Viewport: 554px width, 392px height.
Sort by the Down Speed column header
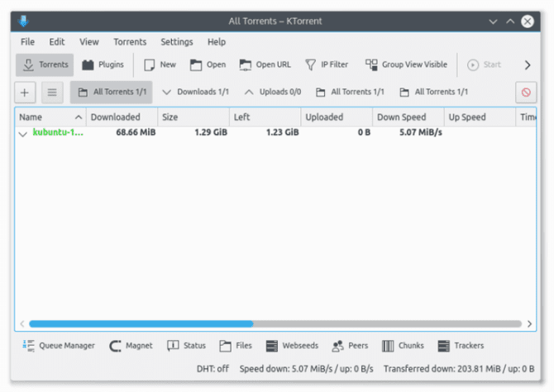coord(408,117)
